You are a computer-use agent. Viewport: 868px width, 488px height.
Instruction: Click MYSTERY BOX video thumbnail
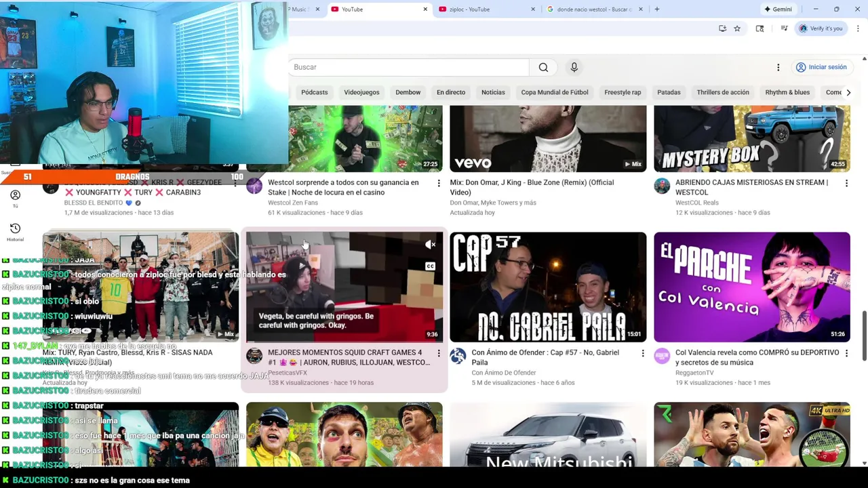coord(752,138)
